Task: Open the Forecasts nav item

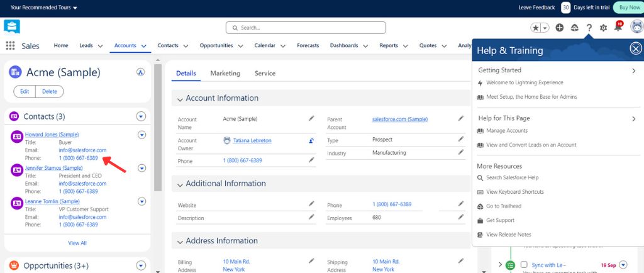Action: 308,45
